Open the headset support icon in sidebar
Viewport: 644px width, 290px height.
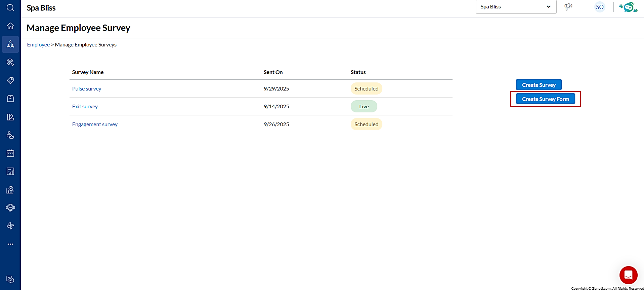coord(10,208)
